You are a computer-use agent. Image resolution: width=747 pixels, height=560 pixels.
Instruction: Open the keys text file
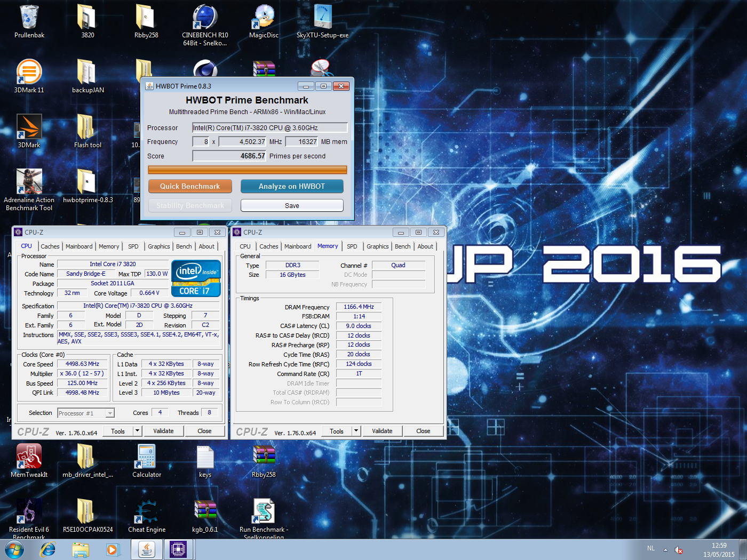pos(205,461)
